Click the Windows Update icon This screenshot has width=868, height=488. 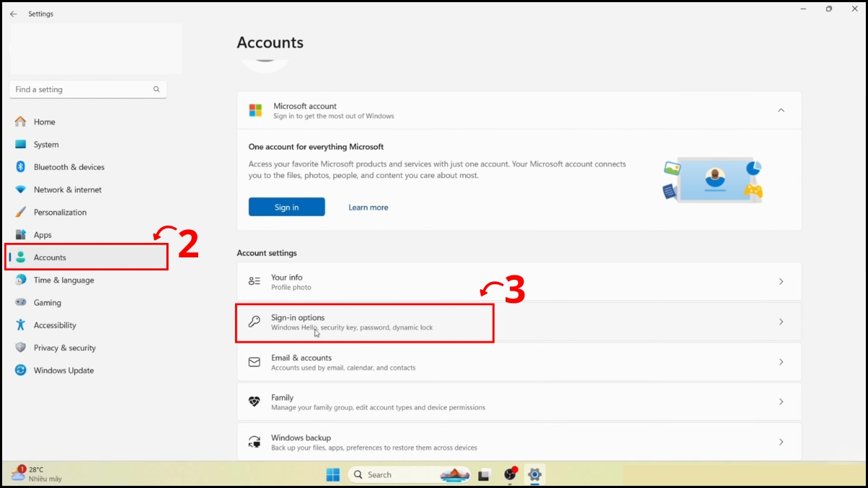click(x=20, y=370)
